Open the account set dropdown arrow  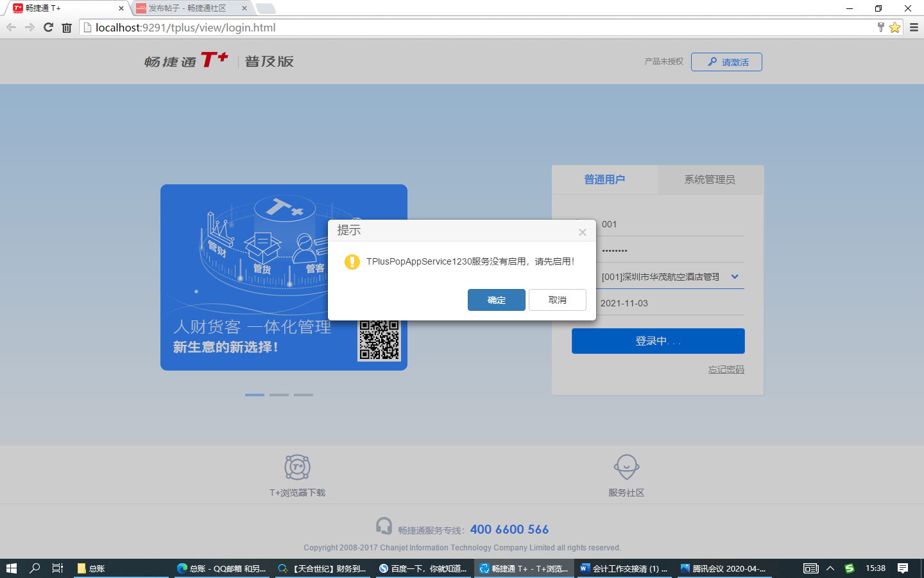tap(735, 277)
